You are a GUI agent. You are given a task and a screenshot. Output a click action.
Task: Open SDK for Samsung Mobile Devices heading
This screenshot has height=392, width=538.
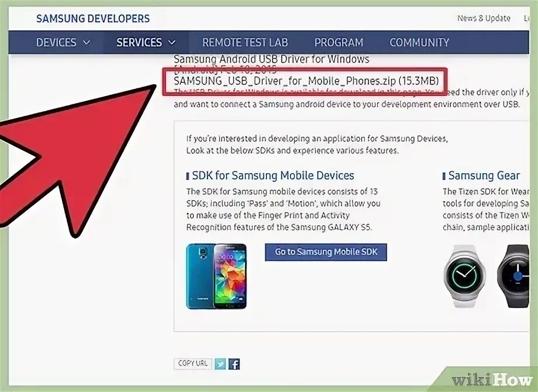pos(273,176)
